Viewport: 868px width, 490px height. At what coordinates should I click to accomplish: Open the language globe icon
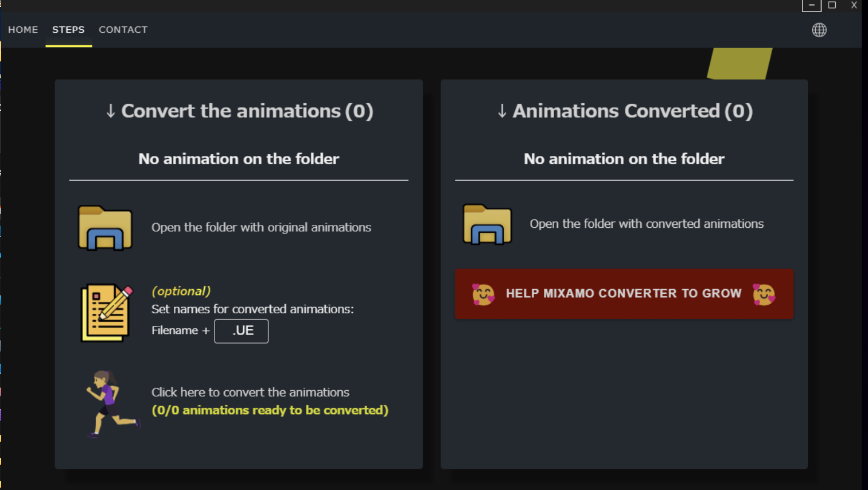[819, 30]
